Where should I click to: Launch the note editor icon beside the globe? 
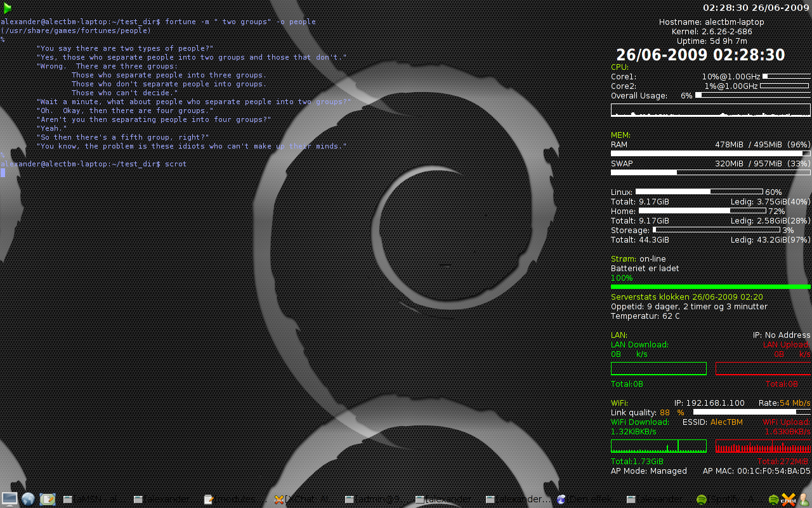[48, 499]
